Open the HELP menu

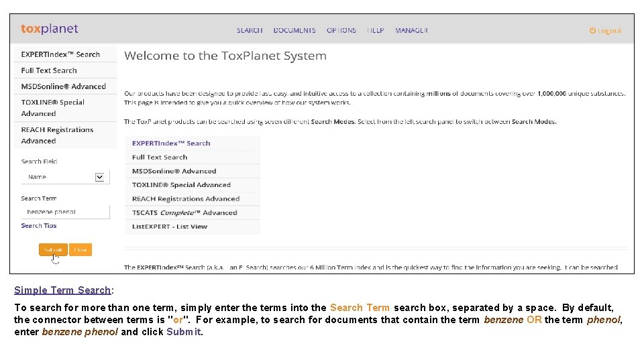376,30
